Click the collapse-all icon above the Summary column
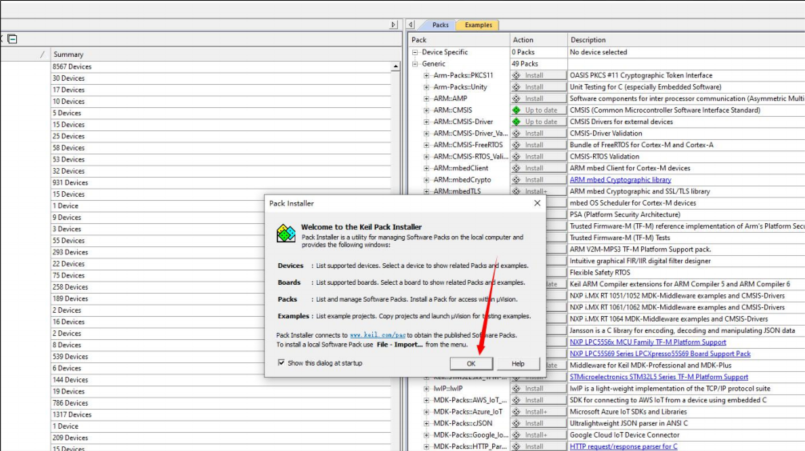This screenshot has height=451, width=805. pyautogui.click(x=12, y=39)
